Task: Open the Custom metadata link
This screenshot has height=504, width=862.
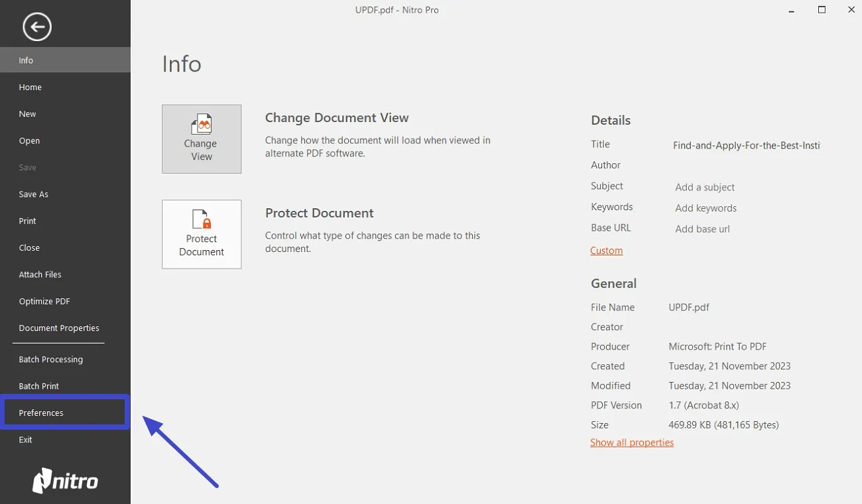Action: pyautogui.click(x=605, y=250)
